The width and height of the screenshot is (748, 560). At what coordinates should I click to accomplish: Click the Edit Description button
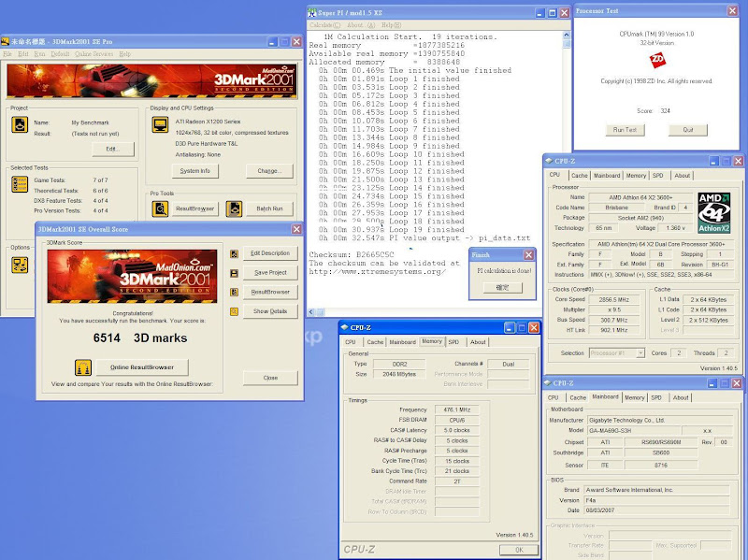tap(270, 253)
